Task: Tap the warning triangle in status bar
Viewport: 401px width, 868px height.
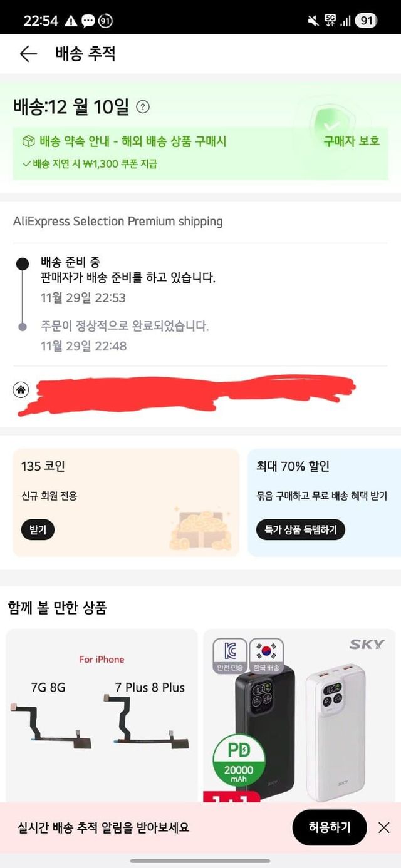Action: pyautogui.click(x=71, y=21)
